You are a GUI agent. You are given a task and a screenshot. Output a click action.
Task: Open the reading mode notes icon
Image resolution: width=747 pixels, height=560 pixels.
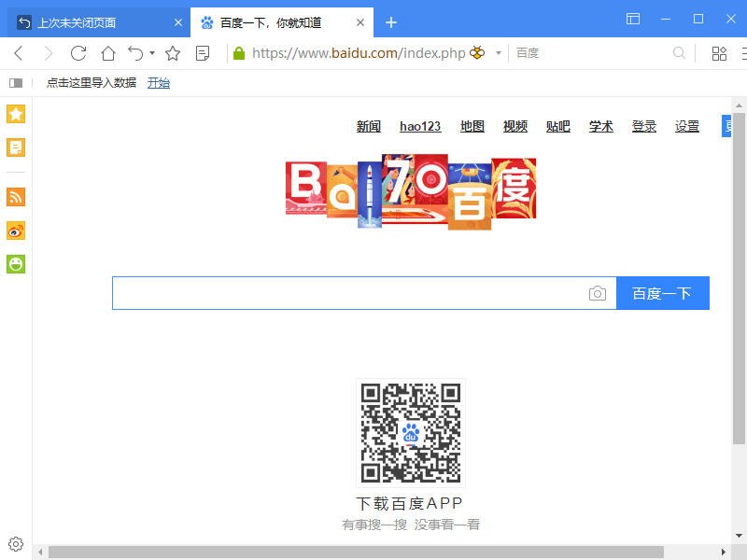point(203,53)
